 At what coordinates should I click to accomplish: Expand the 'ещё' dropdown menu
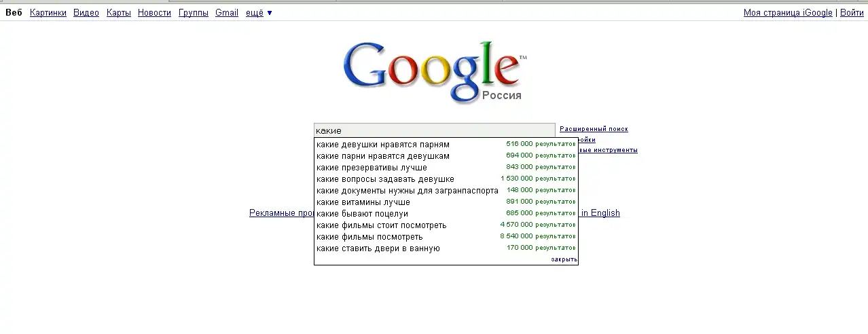[258, 13]
